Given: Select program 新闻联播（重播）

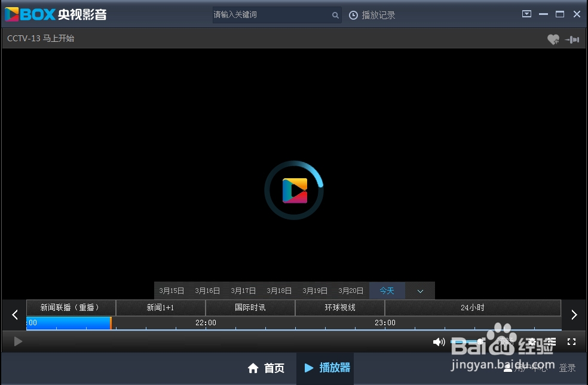Looking at the screenshot, I should click(x=71, y=308).
